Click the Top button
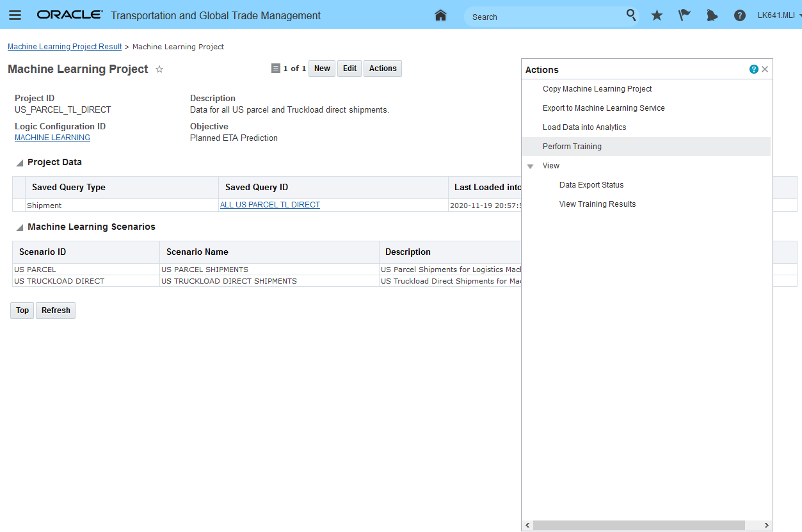This screenshot has height=532, width=802. 22,310
